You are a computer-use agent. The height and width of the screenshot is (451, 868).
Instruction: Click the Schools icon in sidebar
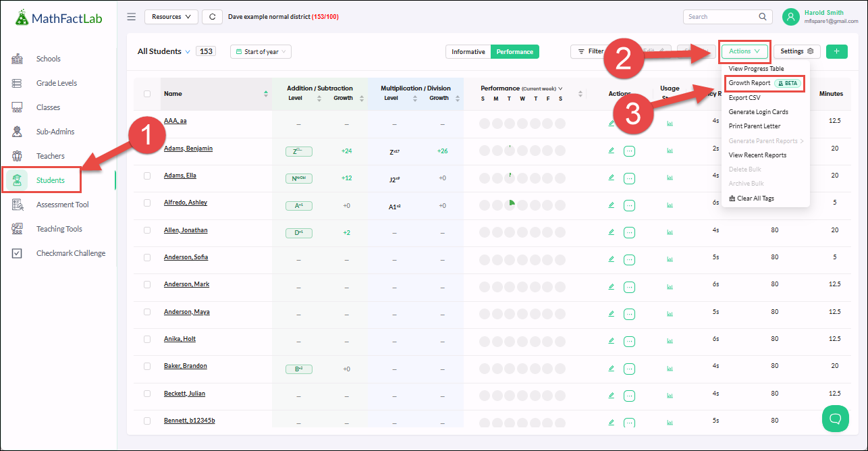point(18,59)
